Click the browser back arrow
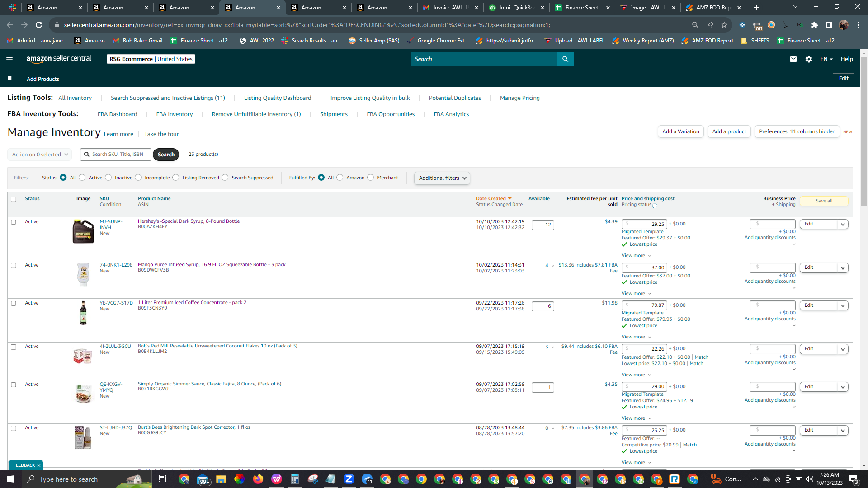The width and height of the screenshot is (868, 488). (10, 25)
